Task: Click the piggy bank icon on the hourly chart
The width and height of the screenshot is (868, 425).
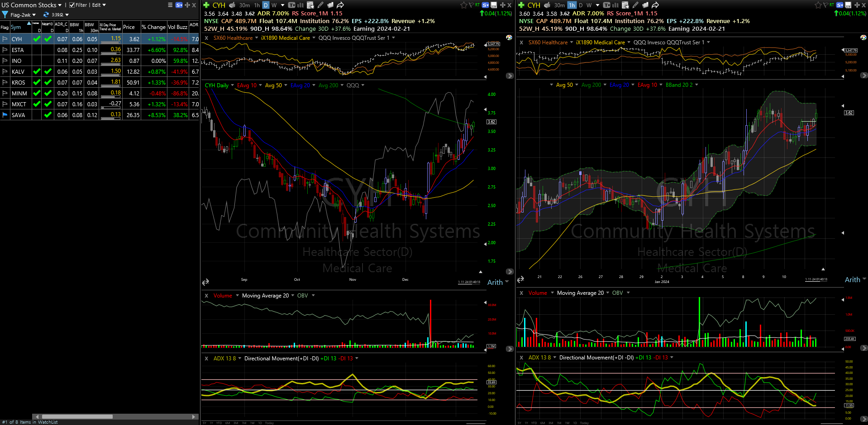Action: [547, 5]
